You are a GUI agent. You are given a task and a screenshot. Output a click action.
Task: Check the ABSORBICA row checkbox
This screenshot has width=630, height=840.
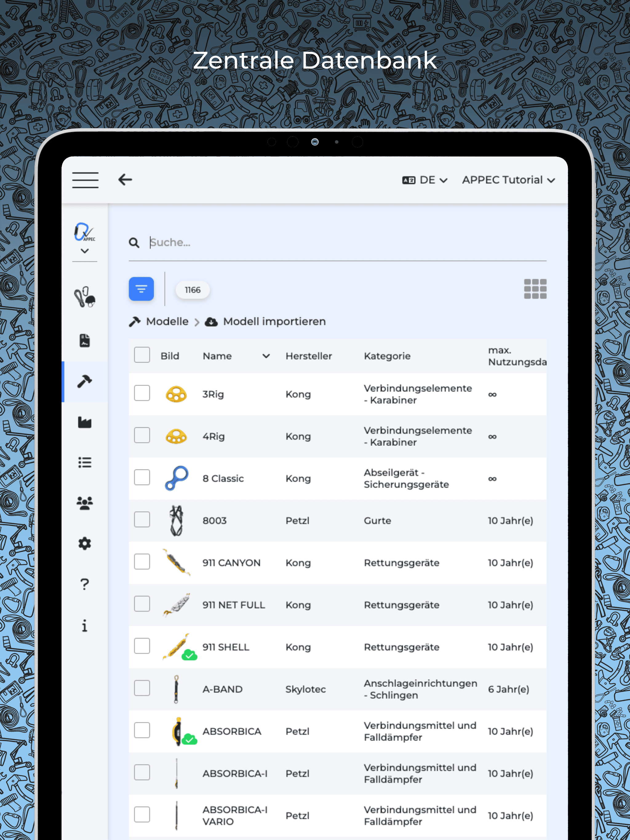(142, 730)
